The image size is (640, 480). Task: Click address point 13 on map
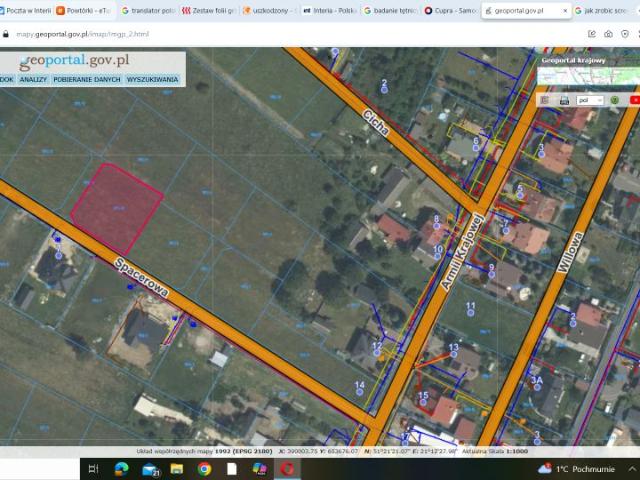[x=453, y=351]
